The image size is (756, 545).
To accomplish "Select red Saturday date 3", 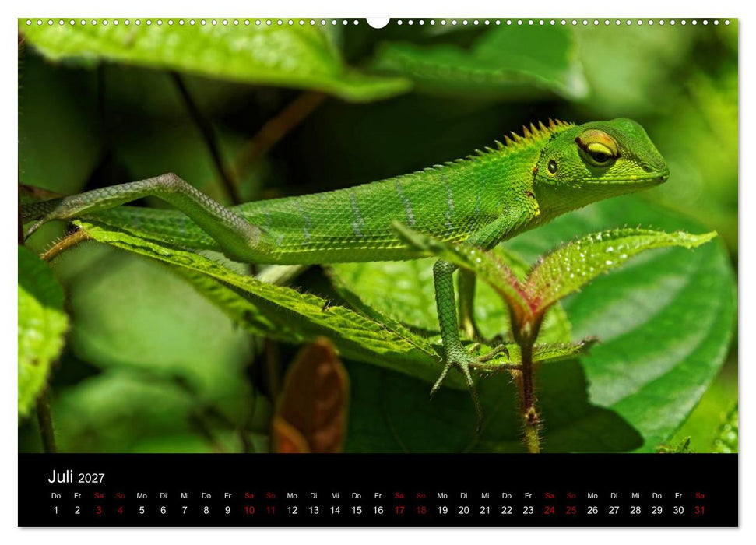I will (99, 510).
